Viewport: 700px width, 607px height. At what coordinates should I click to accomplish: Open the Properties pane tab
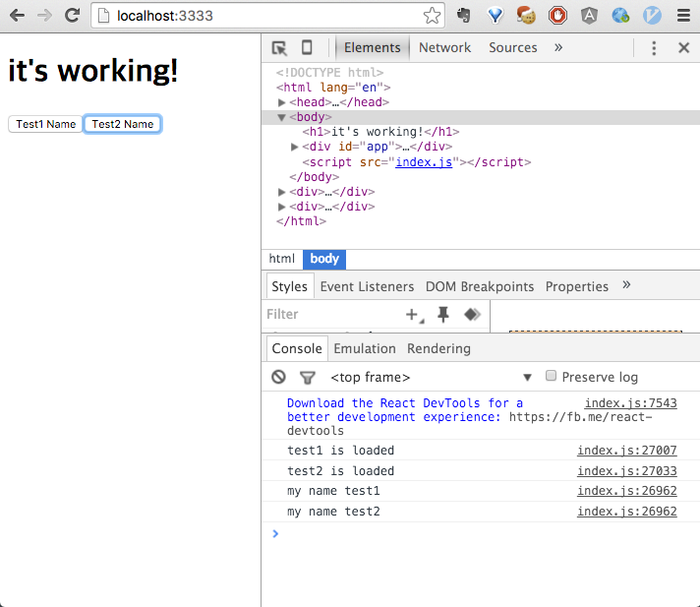tap(577, 286)
